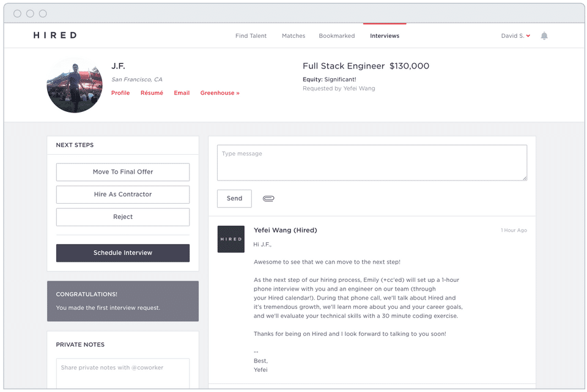Screen dimensions: 587x392
Task: Select the Interviews tab
Action: [x=385, y=36]
